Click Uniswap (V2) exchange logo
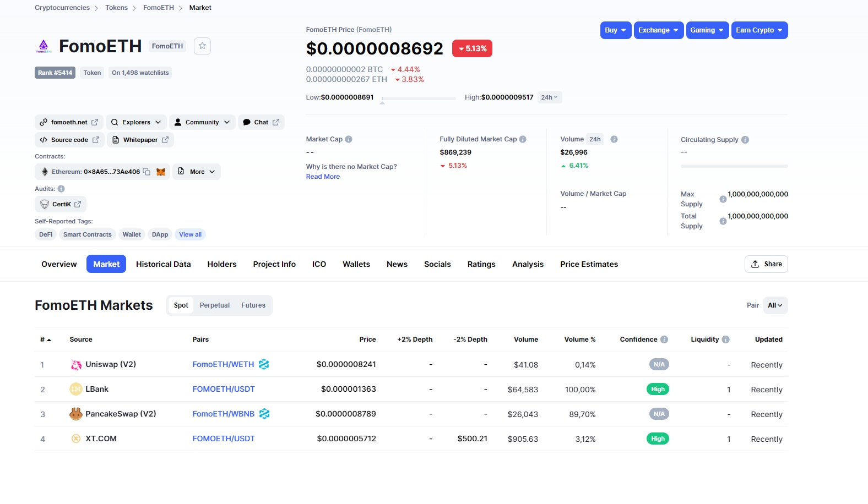Screen dimensions: 868x504 tap(76, 365)
